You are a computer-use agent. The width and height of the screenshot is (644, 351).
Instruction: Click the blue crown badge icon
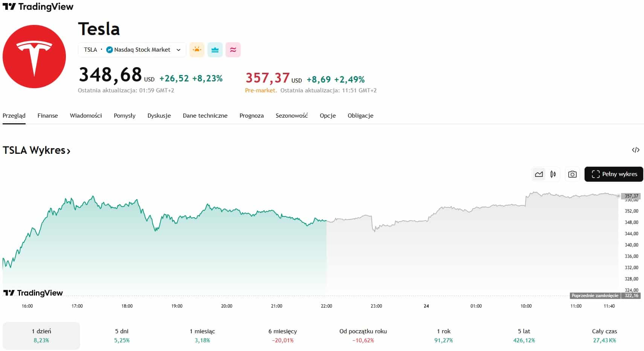pyautogui.click(x=215, y=50)
